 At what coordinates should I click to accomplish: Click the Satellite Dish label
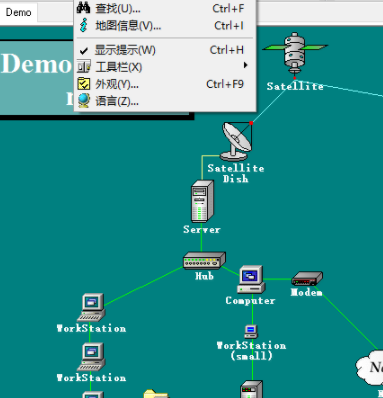pos(236,173)
